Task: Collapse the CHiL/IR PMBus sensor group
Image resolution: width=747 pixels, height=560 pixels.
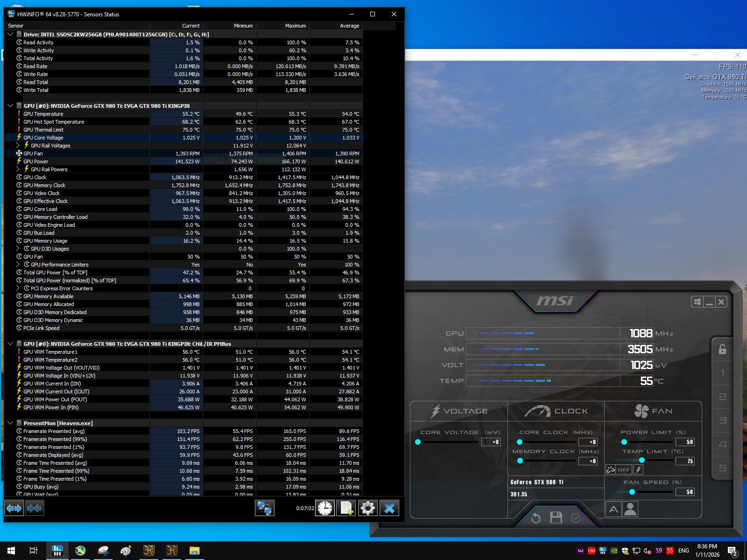Action: pos(10,343)
